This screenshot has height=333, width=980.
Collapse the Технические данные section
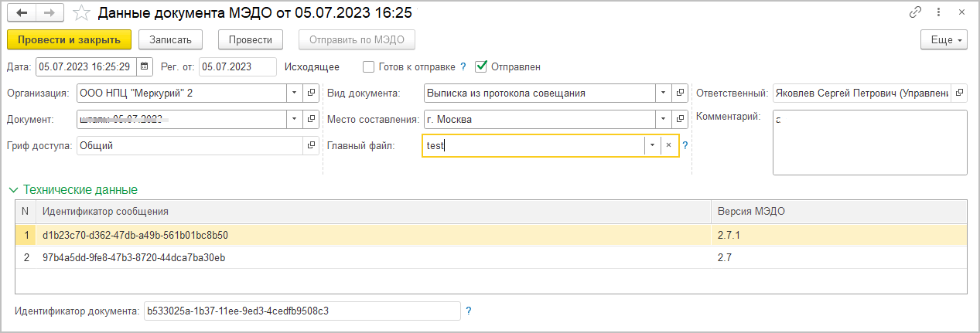click(13, 189)
